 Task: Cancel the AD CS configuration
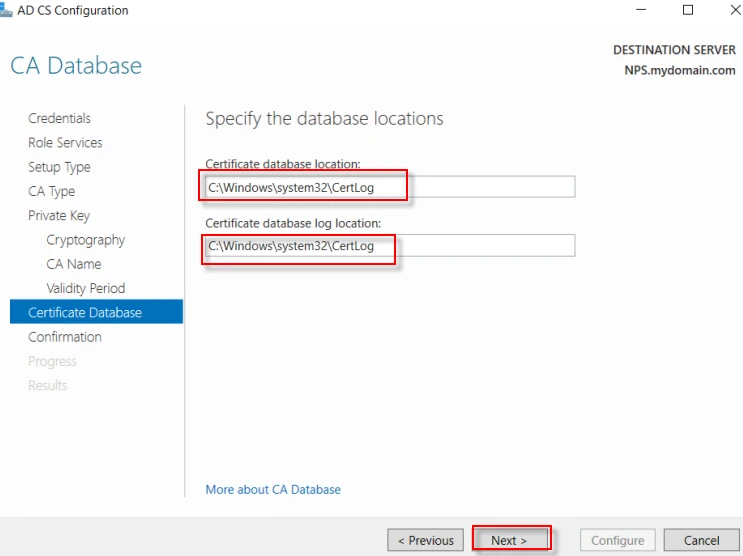701,540
